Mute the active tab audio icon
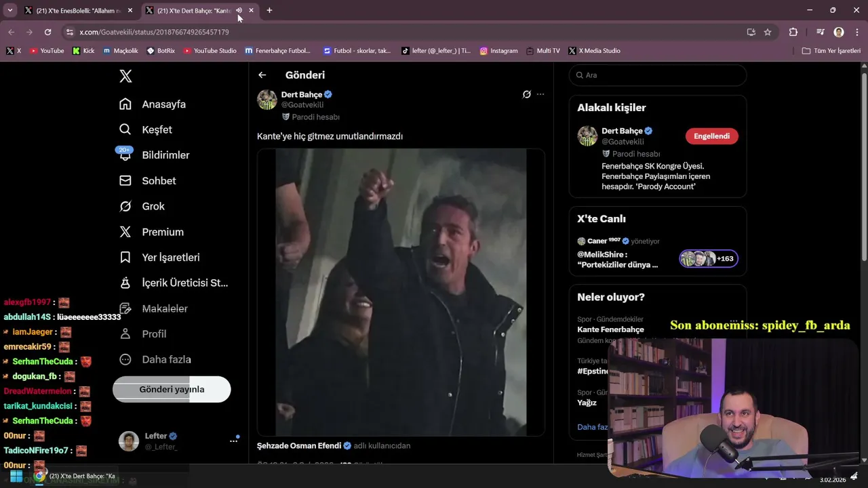 pyautogui.click(x=239, y=10)
